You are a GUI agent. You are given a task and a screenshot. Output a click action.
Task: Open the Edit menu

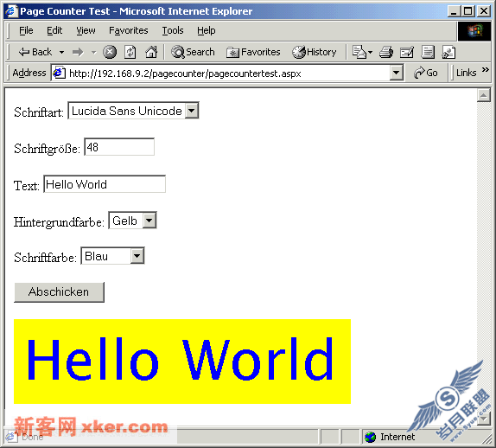[54, 30]
